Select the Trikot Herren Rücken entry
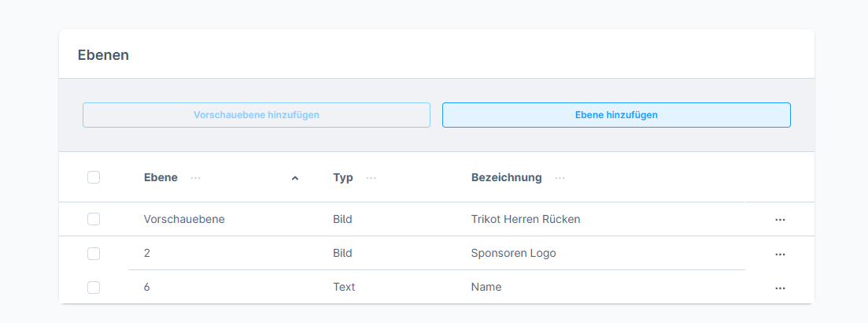 526,219
